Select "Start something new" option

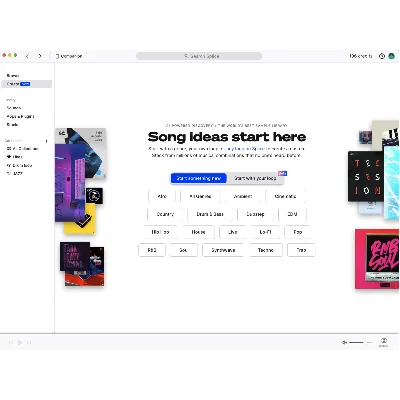tap(199, 178)
